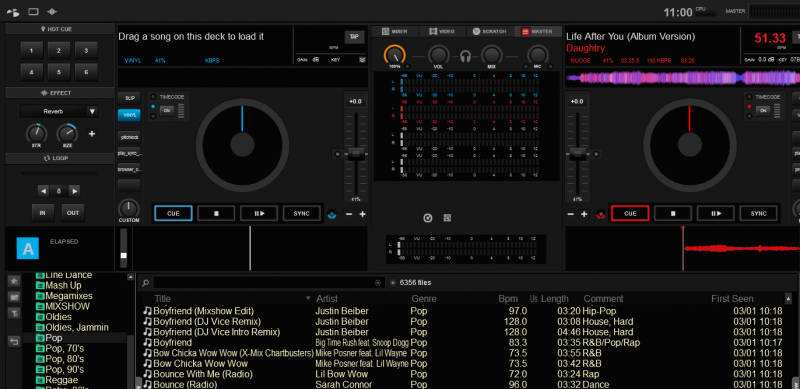Sort the file list by Bpm column
This screenshot has width=800, height=389.
[x=508, y=299]
